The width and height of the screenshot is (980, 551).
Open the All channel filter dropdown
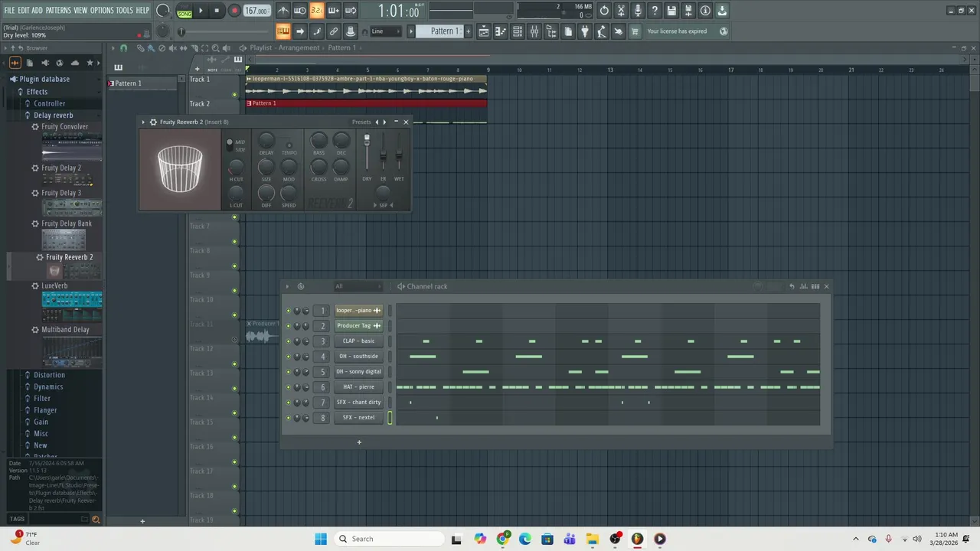357,286
